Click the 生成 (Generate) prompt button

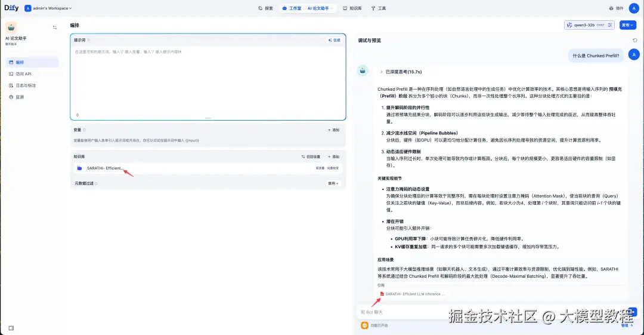(335, 41)
